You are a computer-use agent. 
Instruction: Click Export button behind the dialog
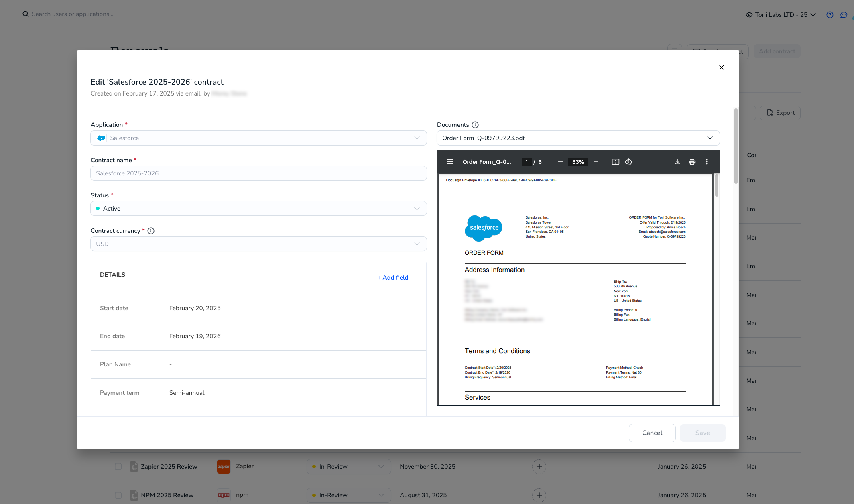point(780,113)
